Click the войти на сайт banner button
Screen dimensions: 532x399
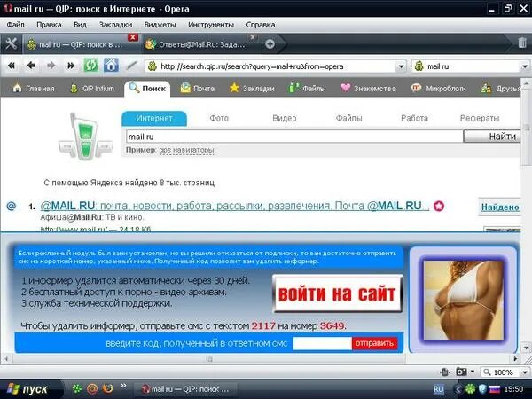point(337,293)
